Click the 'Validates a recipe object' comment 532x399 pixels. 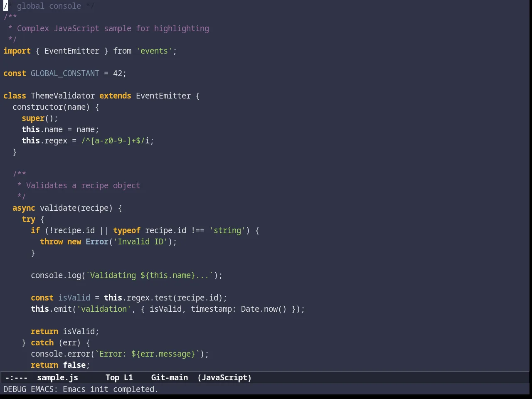[83, 185]
